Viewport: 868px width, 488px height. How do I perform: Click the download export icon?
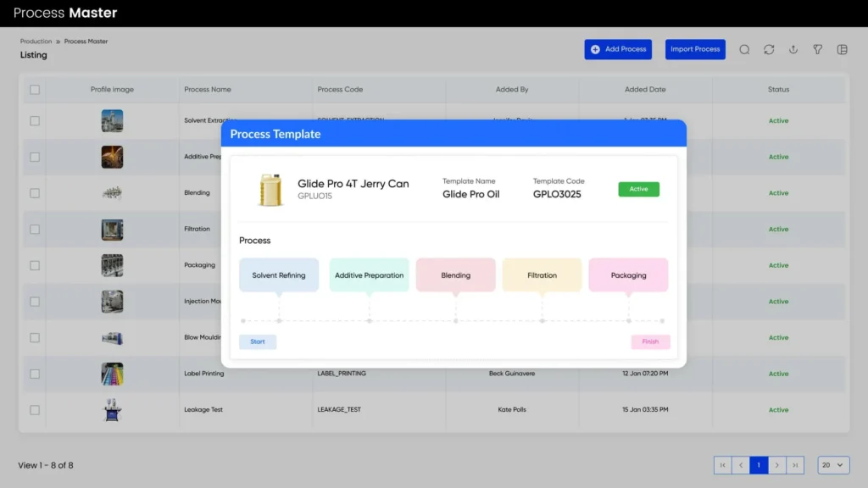point(793,49)
